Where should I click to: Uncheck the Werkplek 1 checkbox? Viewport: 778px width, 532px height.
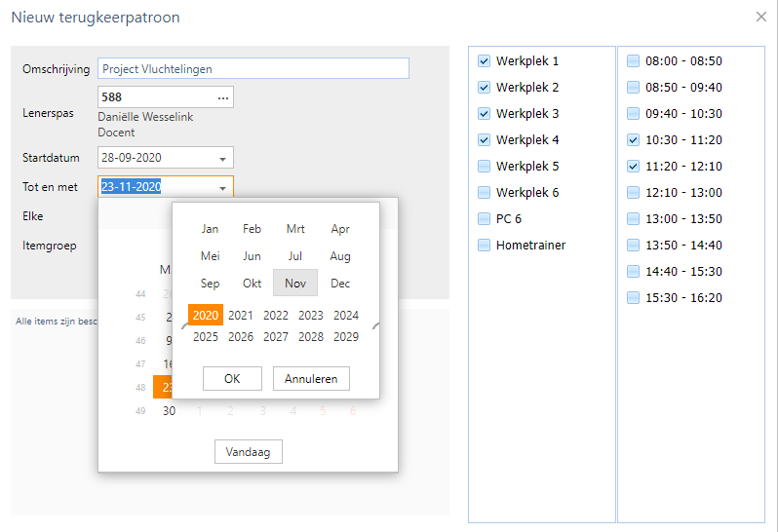point(484,61)
